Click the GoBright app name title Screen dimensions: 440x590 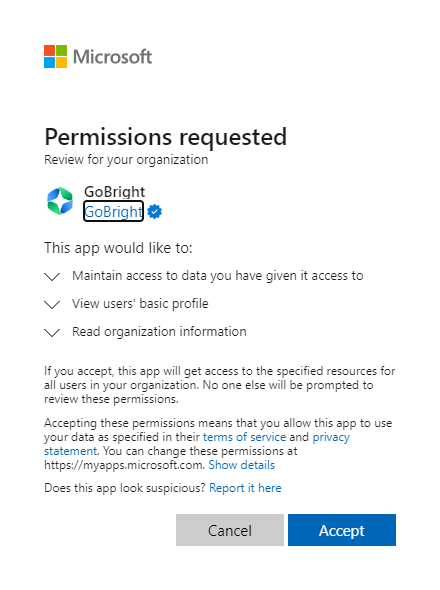(114, 192)
